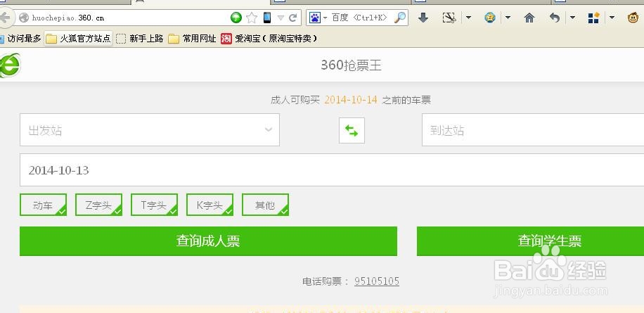This screenshot has width=644, height=313.
Task: Reload the page with refresh icon
Action: pos(293,18)
